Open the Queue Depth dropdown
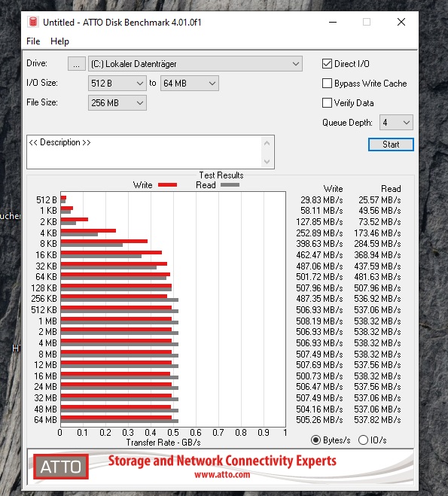The width and height of the screenshot is (448, 496). [x=396, y=123]
